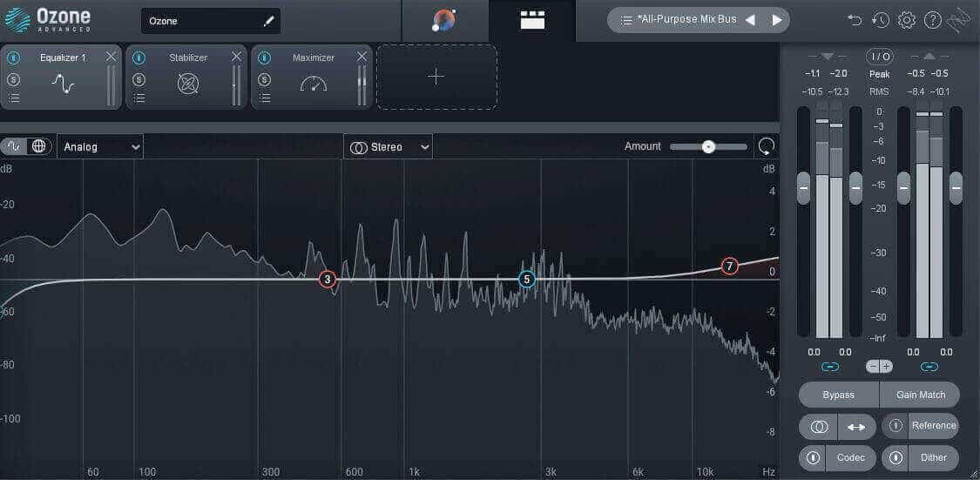Click the All-Purpose Mix Bus preset name
The height and width of the screenshot is (480, 980).
pos(687,19)
